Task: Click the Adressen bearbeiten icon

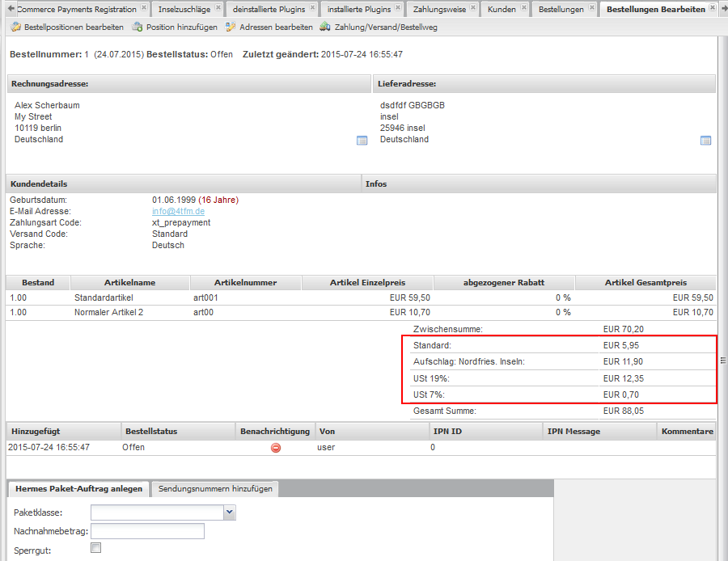Action: tap(231, 27)
